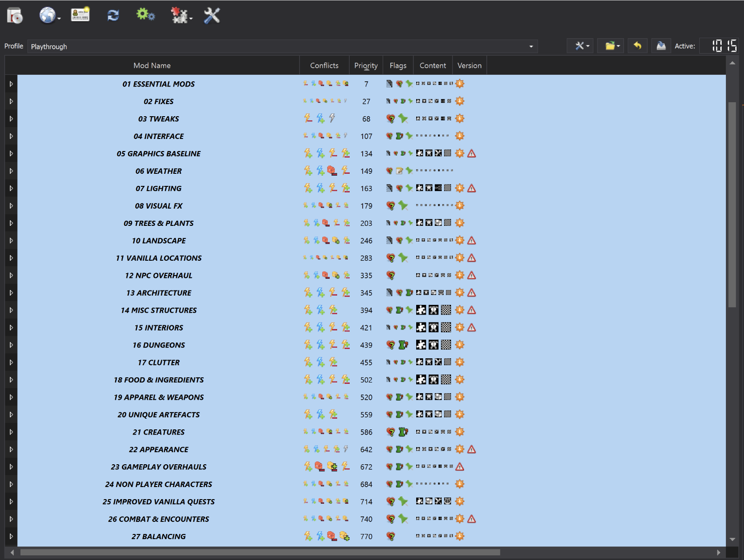Expand the 14 MISC STRUCTURES separator
This screenshot has width=744, height=560.
point(11,310)
